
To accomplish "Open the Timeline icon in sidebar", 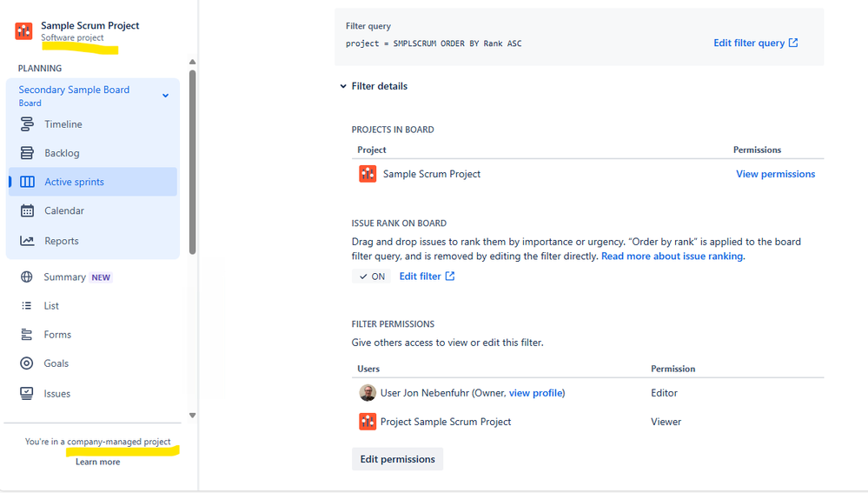I will pos(27,124).
